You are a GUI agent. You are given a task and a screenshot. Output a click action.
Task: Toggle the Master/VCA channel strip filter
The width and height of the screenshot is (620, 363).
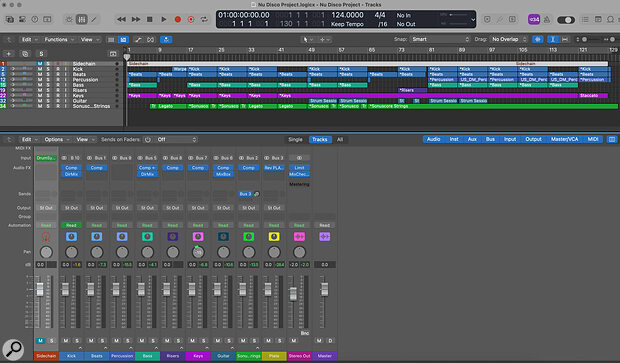pos(564,139)
